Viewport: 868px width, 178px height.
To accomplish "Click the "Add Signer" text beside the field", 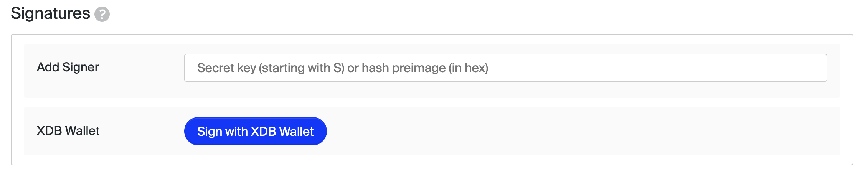I will point(68,67).
